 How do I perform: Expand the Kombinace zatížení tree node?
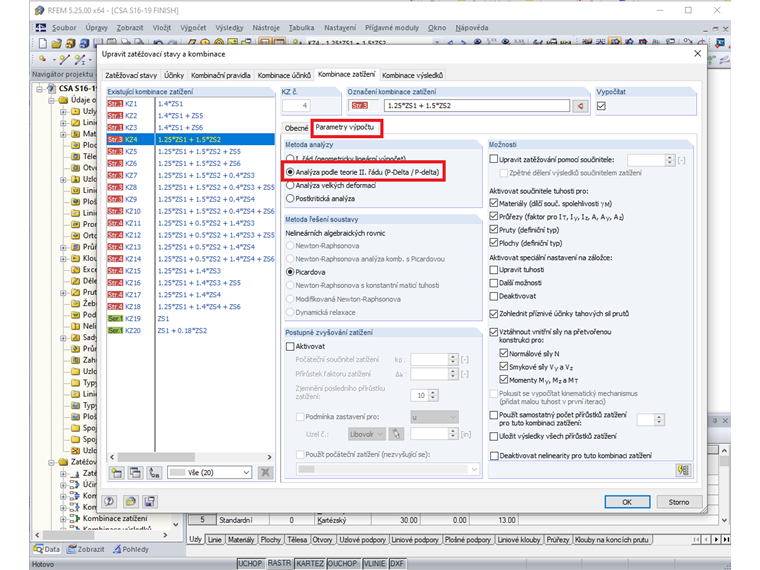(63, 519)
